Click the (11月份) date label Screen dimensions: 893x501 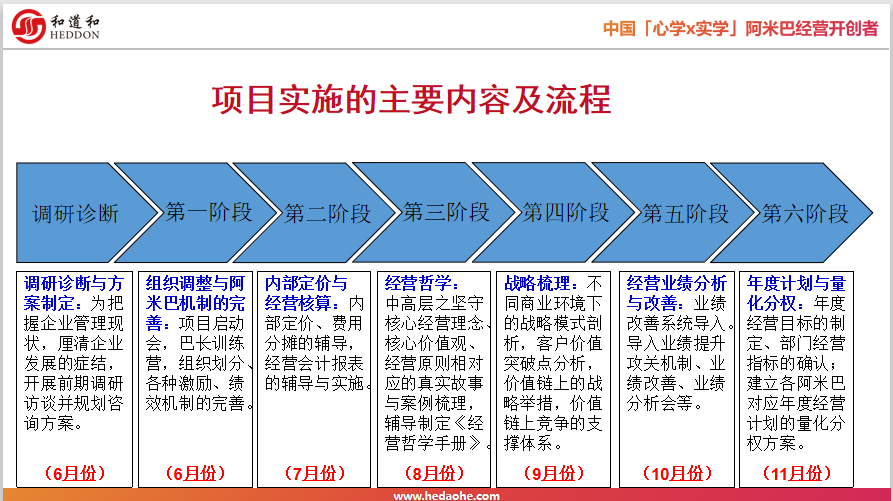click(x=796, y=473)
